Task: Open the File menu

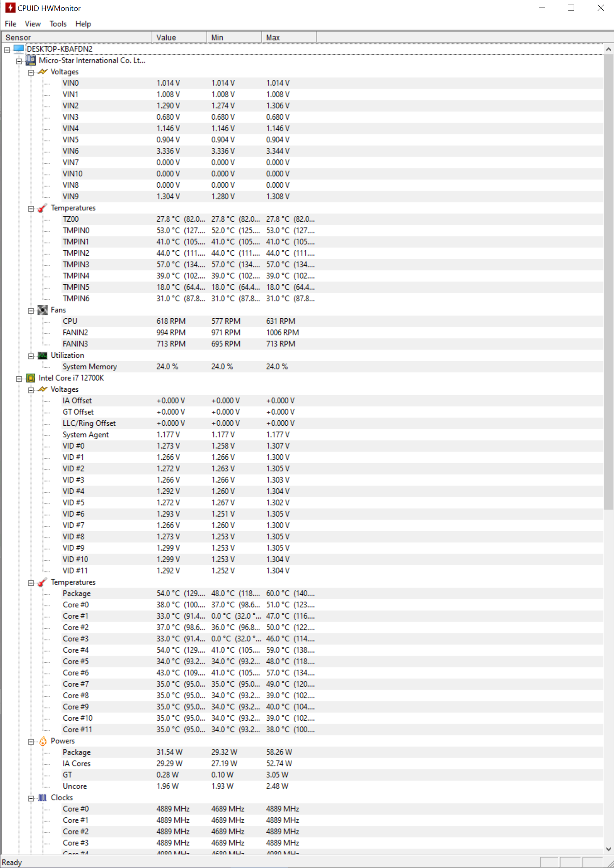Action: (10, 24)
